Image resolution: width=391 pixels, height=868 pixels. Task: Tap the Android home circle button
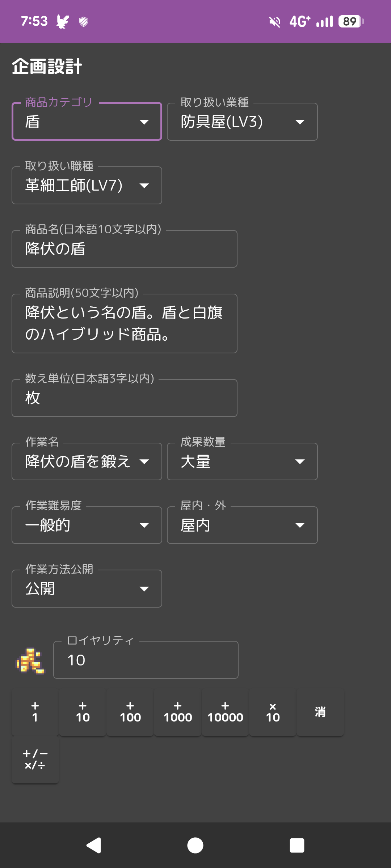[x=195, y=846]
